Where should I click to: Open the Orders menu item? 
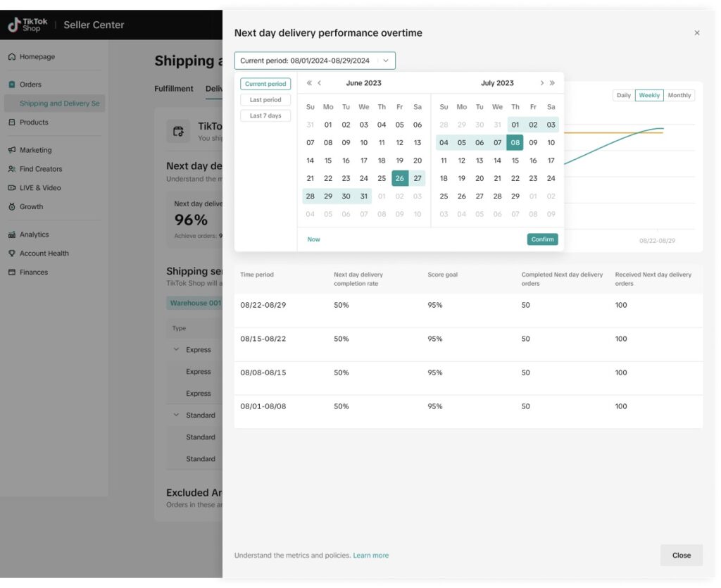click(x=30, y=85)
